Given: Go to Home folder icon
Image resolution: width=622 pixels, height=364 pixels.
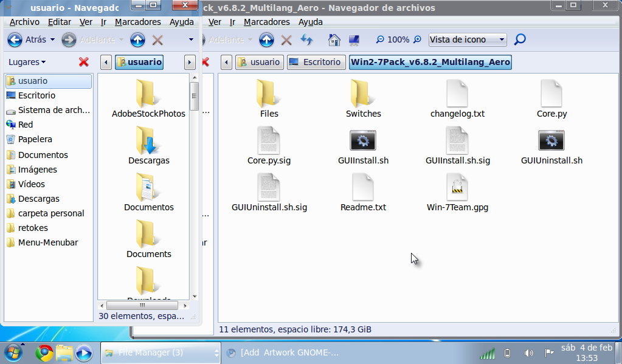Looking at the screenshot, I should coord(334,39).
